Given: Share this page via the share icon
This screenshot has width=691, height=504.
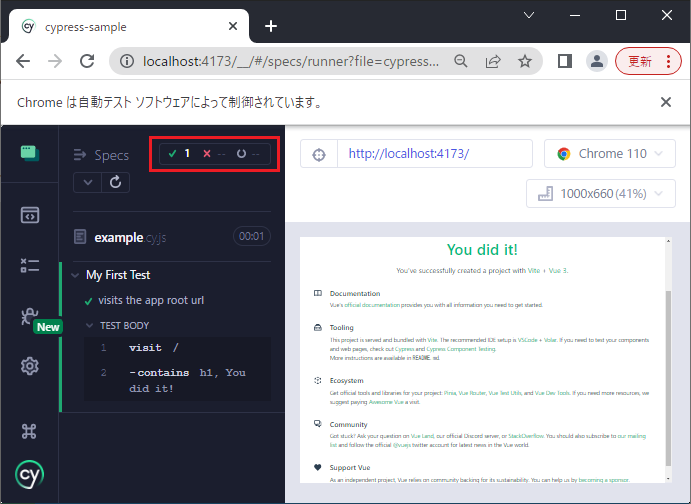Looking at the screenshot, I should (x=493, y=61).
